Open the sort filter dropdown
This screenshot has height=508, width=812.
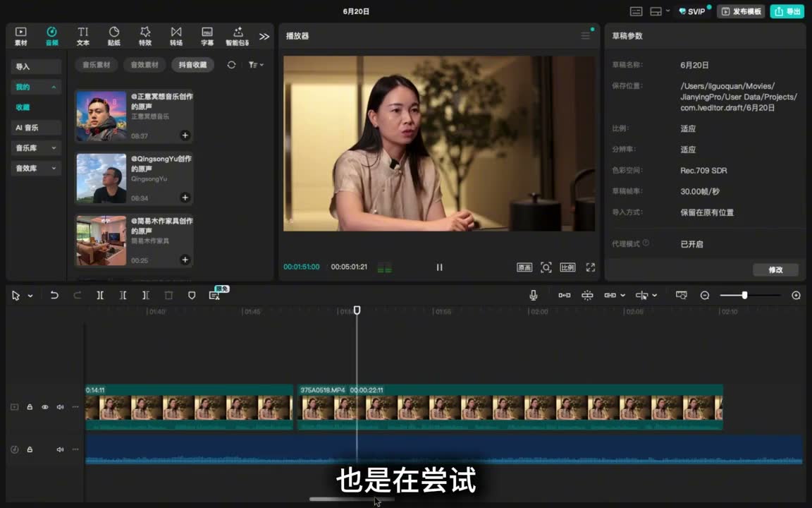[256, 65]
